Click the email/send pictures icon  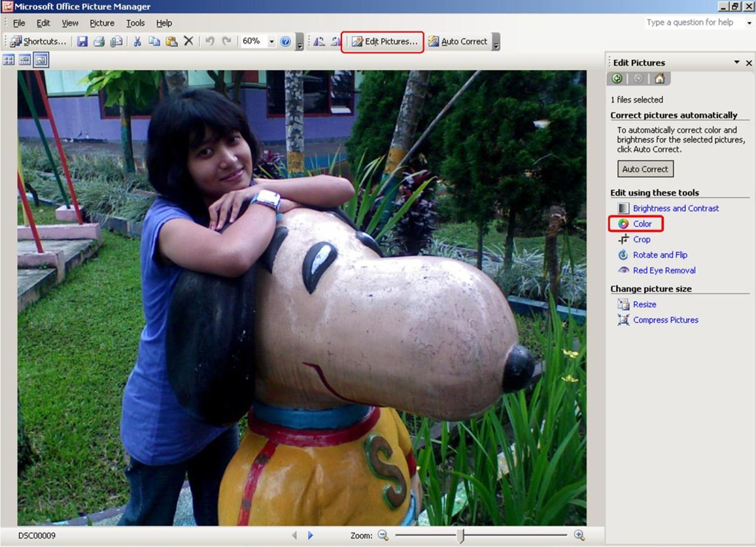(116, 42)
